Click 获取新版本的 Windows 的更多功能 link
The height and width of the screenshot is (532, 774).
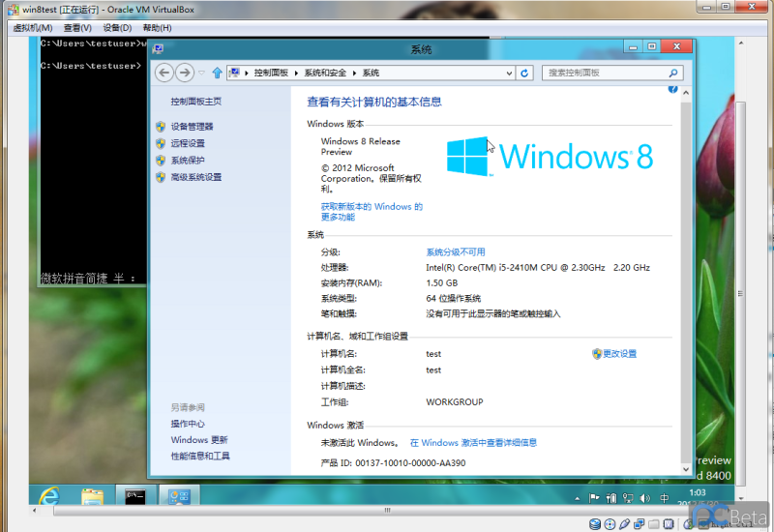(372, 212)
